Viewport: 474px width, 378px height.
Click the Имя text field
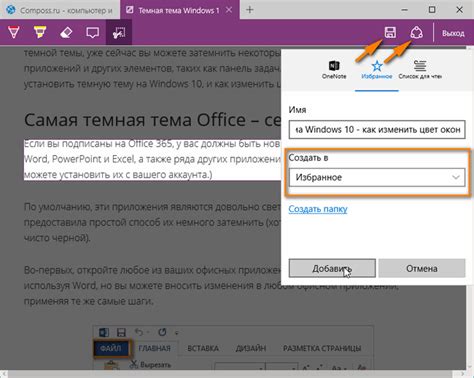377,129
